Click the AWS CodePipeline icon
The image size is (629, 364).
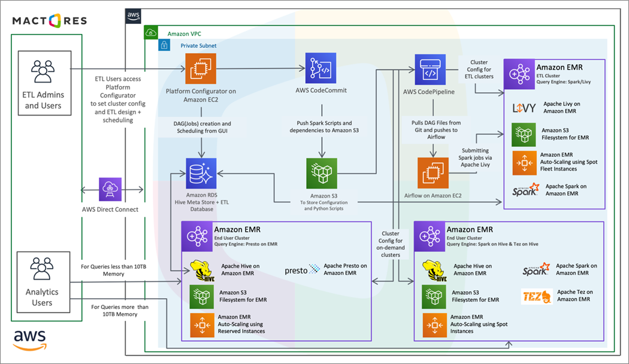click(x=430, y=69)
